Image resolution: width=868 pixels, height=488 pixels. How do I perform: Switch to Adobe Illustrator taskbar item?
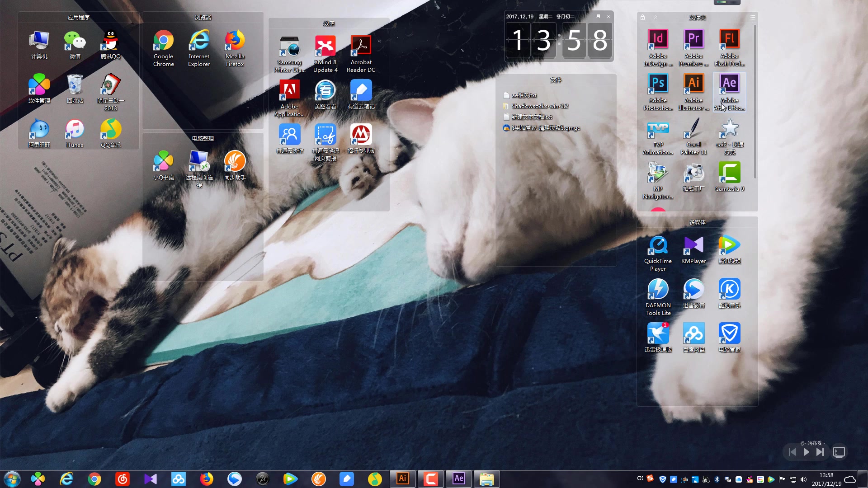[402, 479]
